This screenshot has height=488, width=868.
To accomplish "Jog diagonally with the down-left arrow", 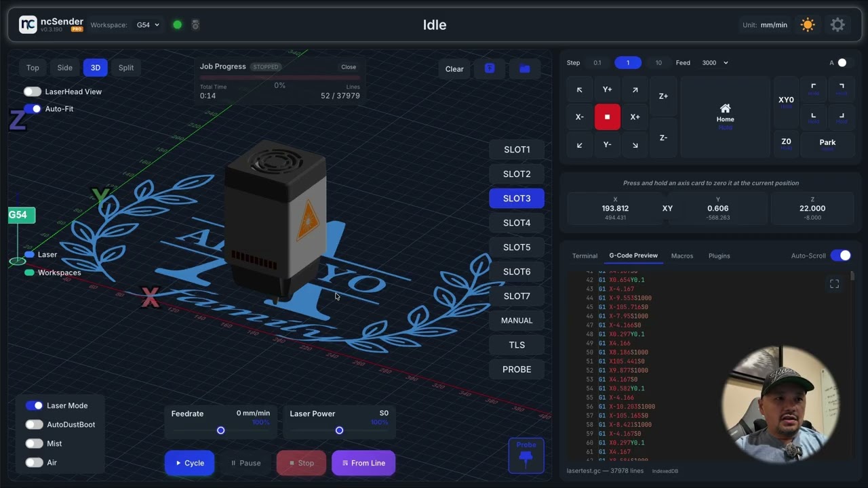I will [579, 145].
